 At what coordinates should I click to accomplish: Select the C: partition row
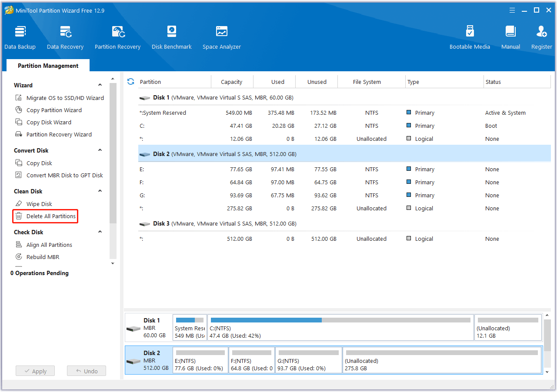pos(344,126)
